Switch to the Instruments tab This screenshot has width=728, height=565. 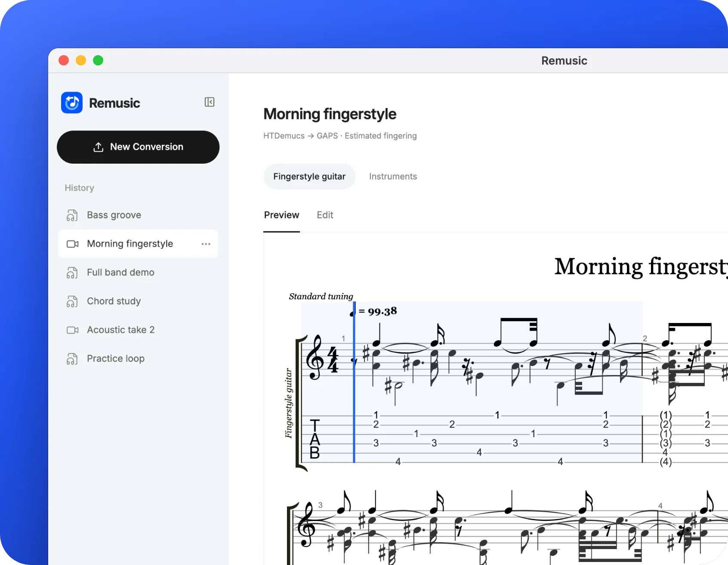(393, 177)
